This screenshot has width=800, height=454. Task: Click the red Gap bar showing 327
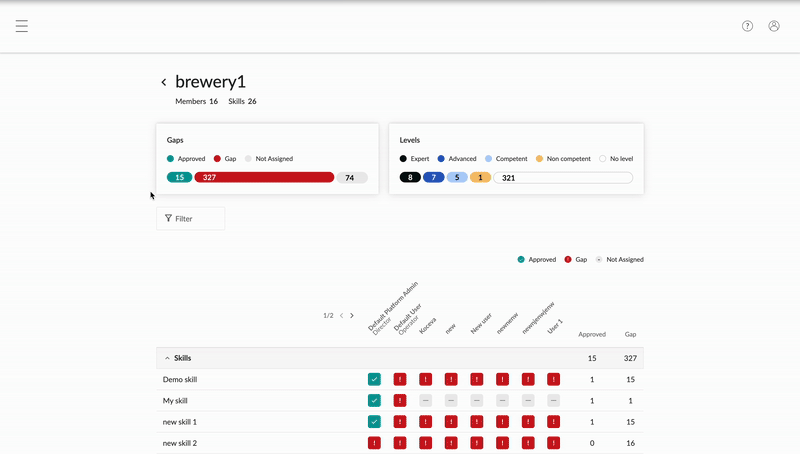[264, 178]
